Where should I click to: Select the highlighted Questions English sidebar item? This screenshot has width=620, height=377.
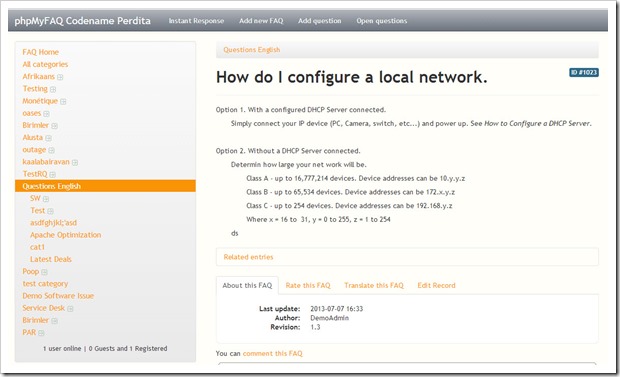point(105,186)
